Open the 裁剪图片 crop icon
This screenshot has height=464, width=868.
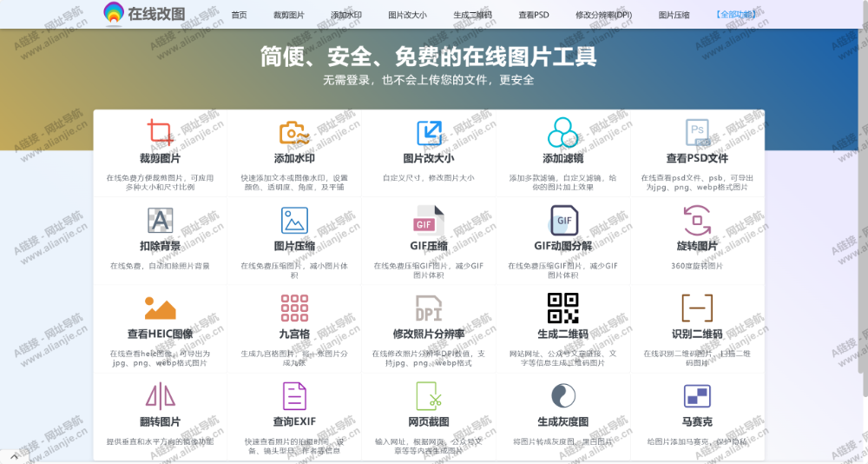pyautogui.click(x=160, y=132)
